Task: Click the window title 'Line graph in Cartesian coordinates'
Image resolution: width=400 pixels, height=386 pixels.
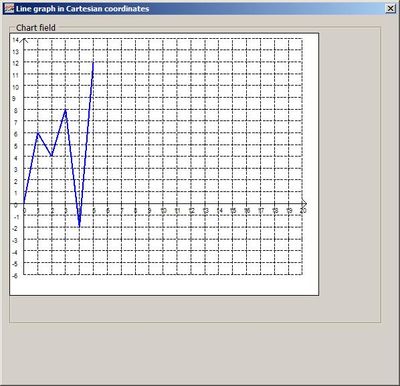Action: (82, 9)
